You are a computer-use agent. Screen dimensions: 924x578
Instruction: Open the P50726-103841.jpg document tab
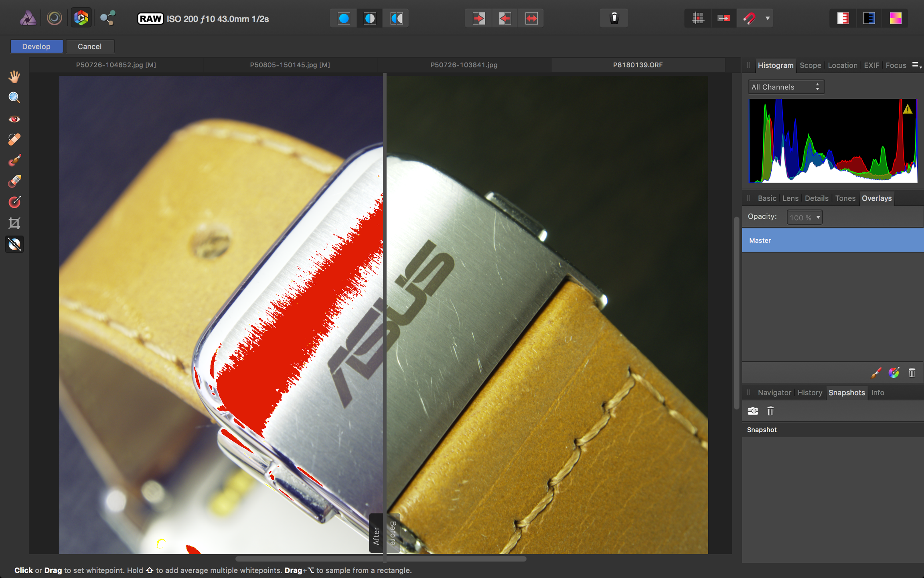[464, 65]
